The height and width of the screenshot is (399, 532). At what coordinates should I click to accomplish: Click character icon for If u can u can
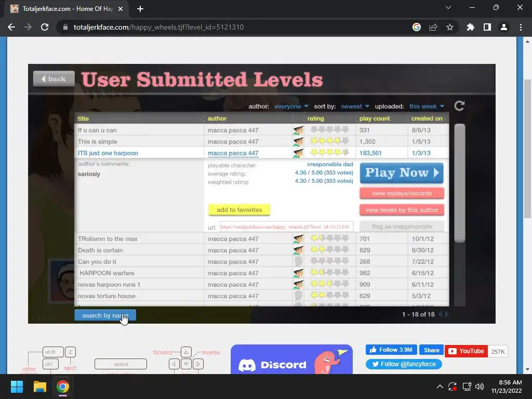pyautogui.click(x=298, y=130)
